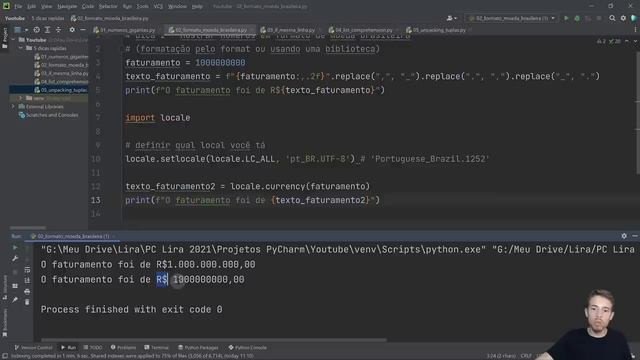
Task: Clear console with the trash icon
Action: point(27,302)
